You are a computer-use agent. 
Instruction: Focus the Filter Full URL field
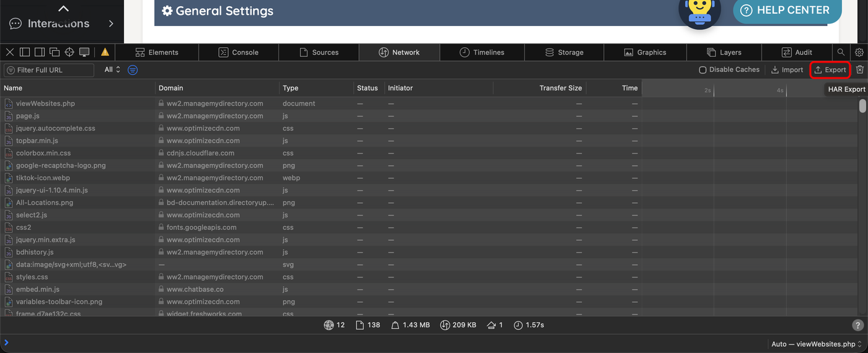(49, 70)
